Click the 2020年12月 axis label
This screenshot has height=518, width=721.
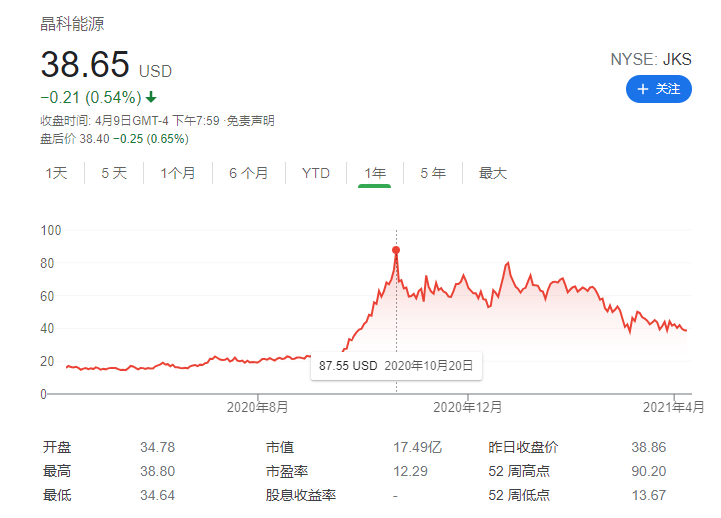tap(468, 407)
